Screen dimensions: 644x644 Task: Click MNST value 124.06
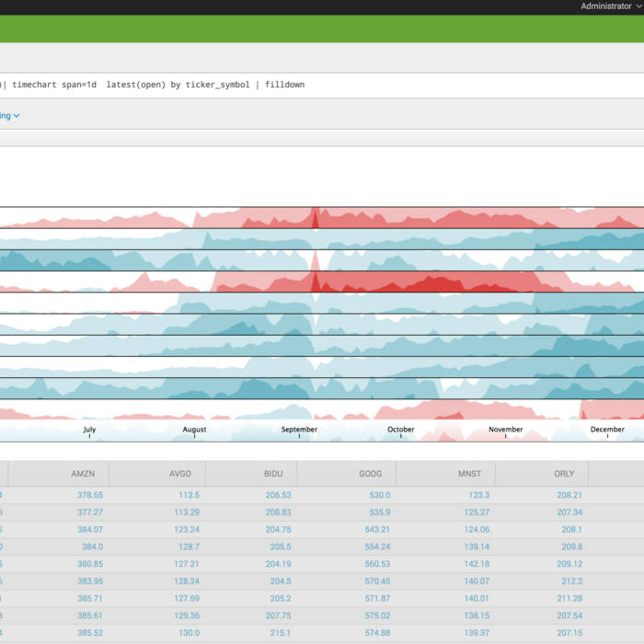tap(477, 530)
